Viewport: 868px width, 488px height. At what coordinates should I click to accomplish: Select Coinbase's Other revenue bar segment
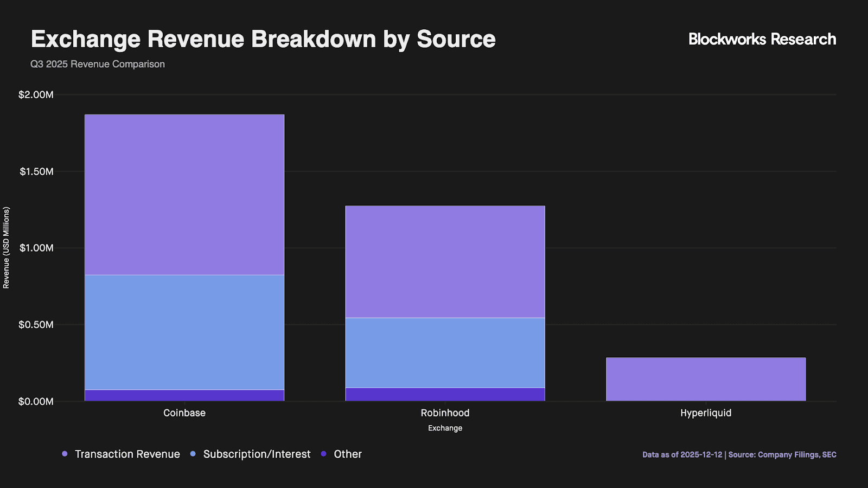pyautogui.click(x=184, y=395)
